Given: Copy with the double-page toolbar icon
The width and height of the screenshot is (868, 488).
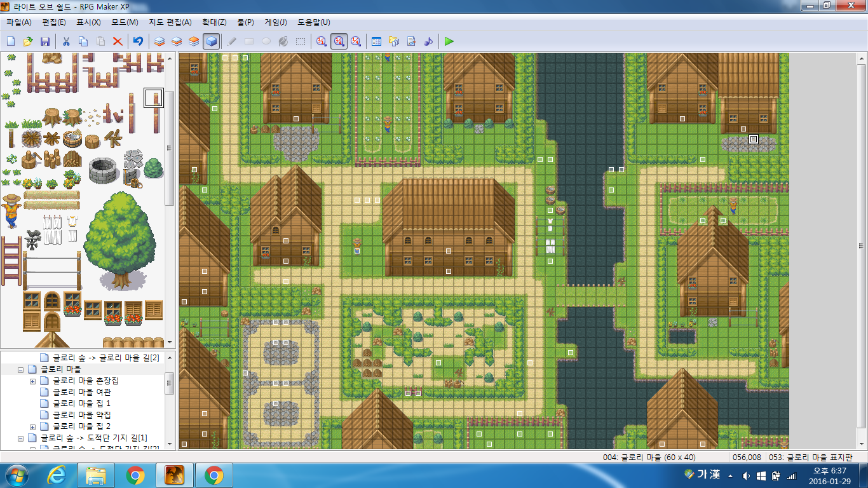Looking at the screenshot, I should point(83,41).
